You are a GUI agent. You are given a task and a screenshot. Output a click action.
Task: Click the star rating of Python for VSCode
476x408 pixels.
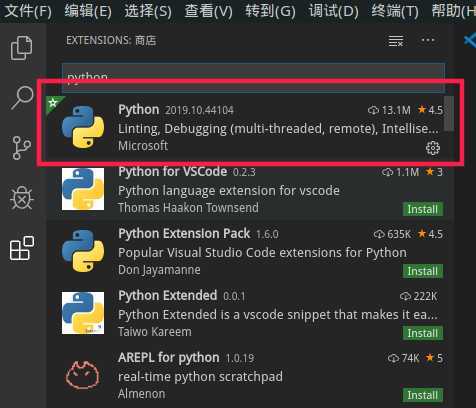tap(434, 172)
